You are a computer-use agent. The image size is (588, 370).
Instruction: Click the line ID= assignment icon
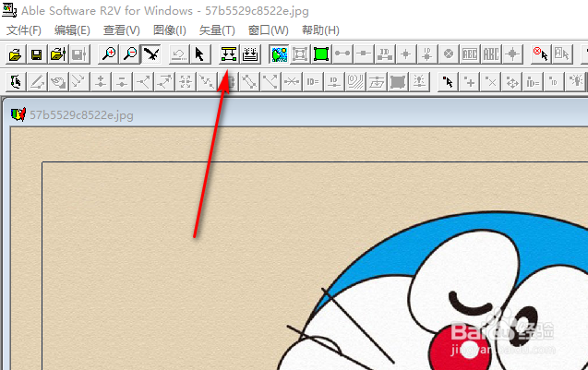313,82
